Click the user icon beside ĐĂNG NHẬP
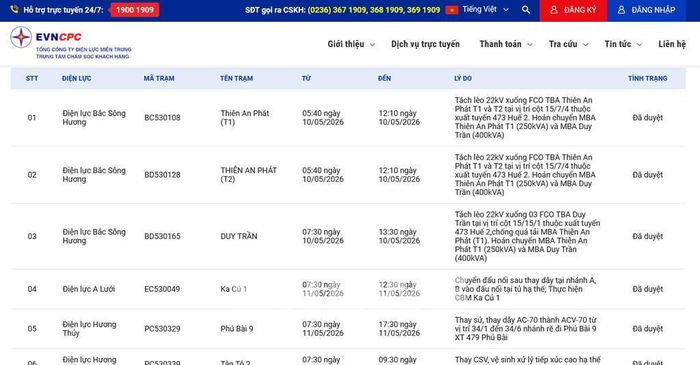The image size is (700, 365). pos(621,10)
